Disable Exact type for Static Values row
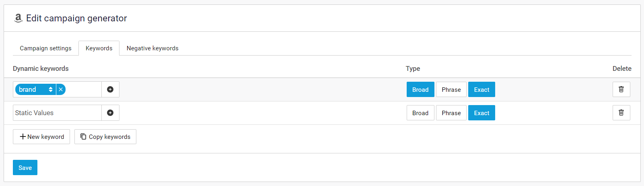644x186 pixels. click(x=481, y=113)
